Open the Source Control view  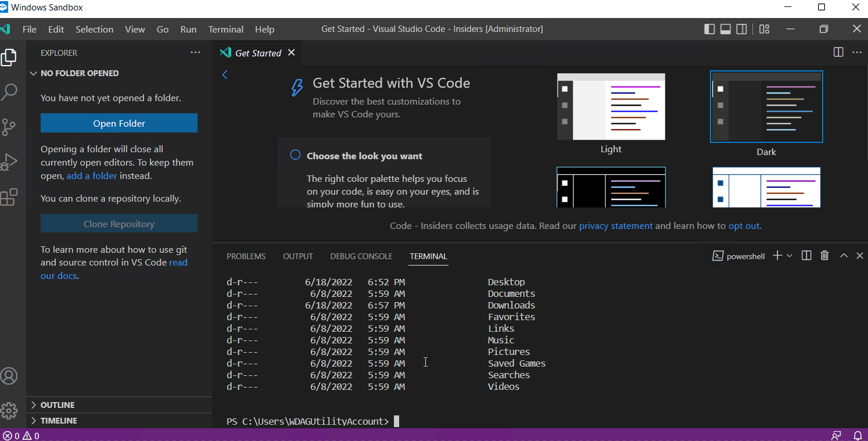[10, 127]
